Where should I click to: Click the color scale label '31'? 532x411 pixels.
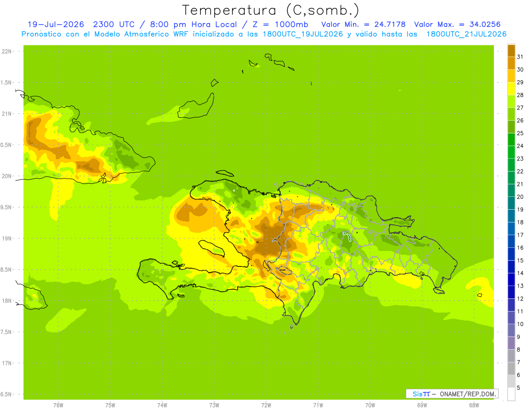coord(520,57)
